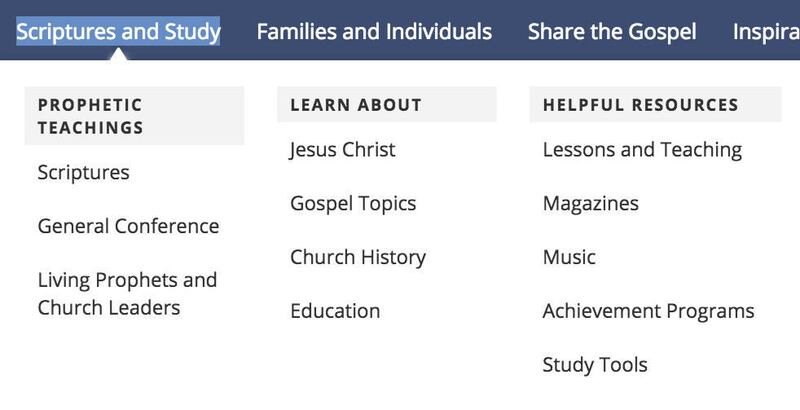Click the Prophetic Teachings section header
800x410 pixels.
tap(134, 116)
